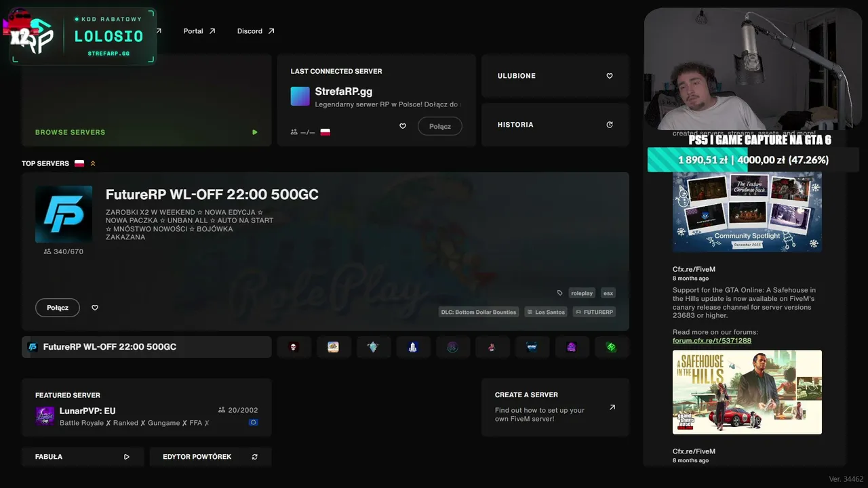Click the Fabuła play icon

(127, 457)
